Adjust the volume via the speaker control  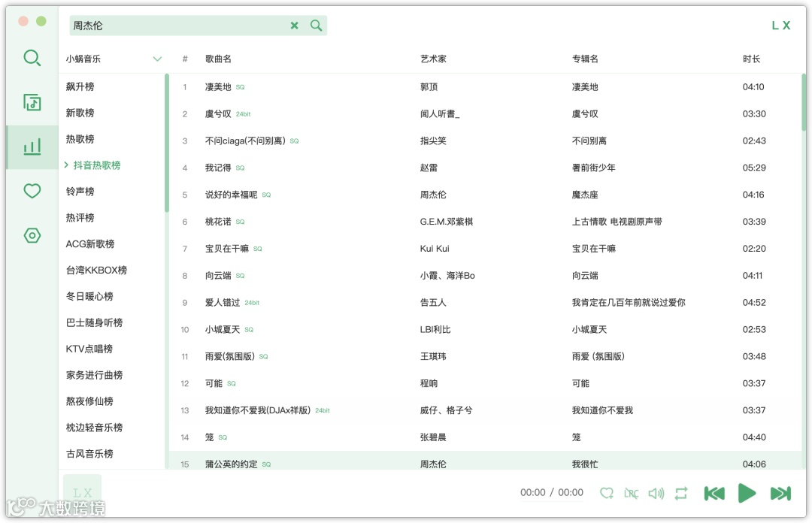coord(656,493)
